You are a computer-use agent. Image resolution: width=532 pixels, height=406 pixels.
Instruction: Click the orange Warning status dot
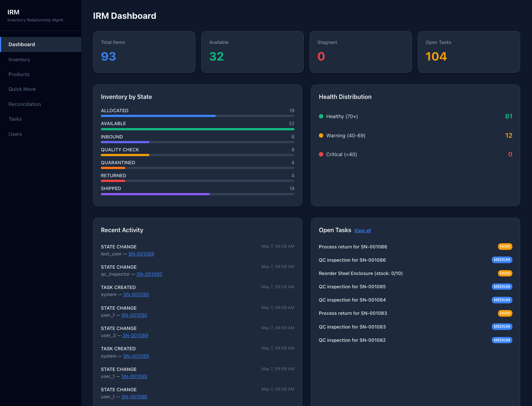coord(321,135)
